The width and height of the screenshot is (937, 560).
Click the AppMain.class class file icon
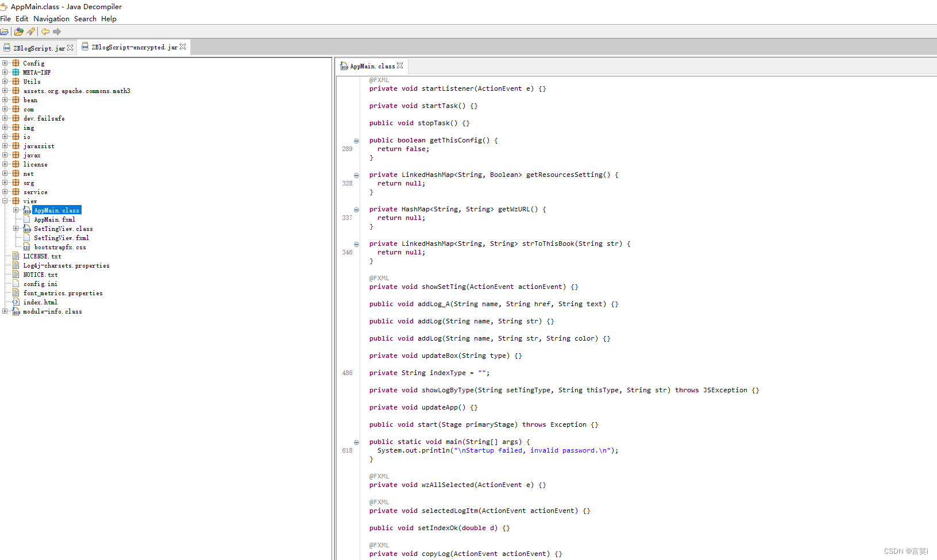point(27,210)
